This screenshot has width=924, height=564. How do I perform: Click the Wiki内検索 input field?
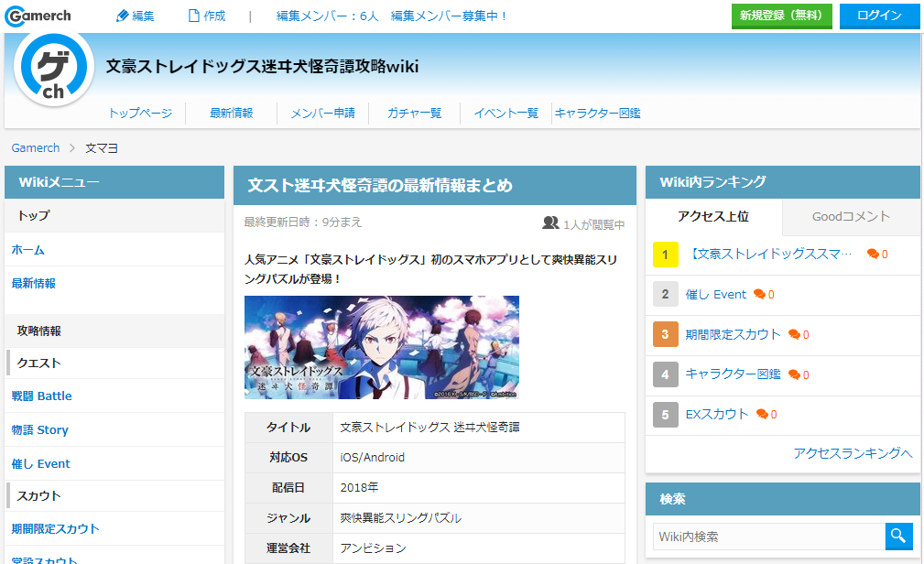769,537
